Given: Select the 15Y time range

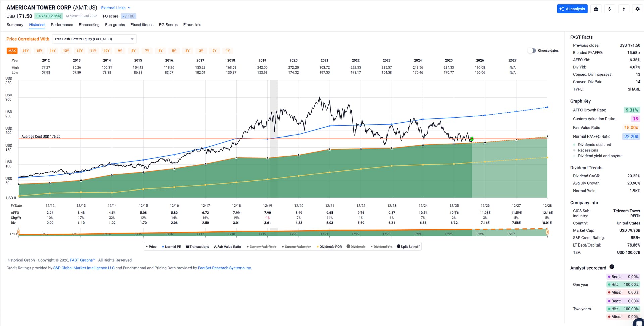Looking at the screenshot, I should click(39, 51).
